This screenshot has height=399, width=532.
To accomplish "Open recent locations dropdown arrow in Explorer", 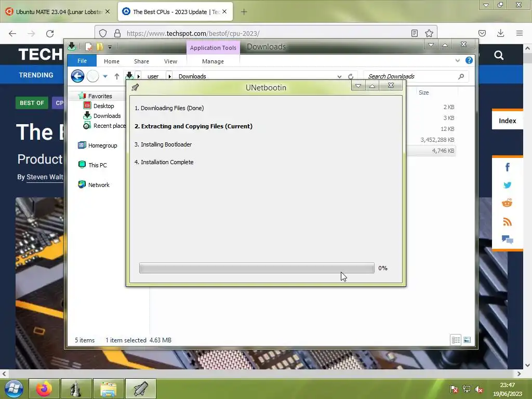I will point(105,76).
